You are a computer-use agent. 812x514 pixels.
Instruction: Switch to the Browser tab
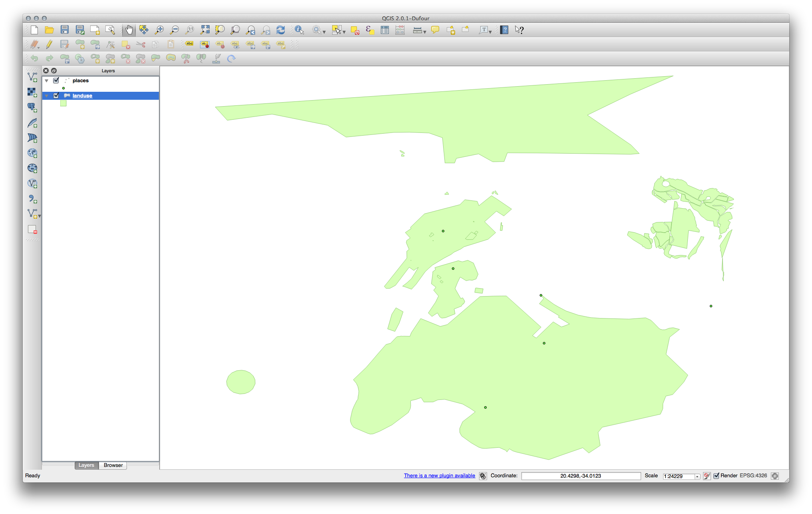tap(113, 465)
